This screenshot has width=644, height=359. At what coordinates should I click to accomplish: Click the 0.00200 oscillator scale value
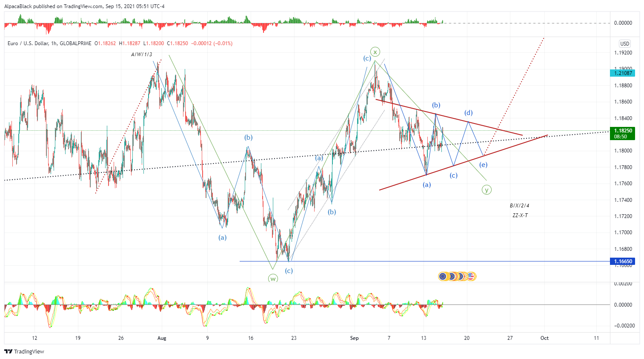click(623, 284)
